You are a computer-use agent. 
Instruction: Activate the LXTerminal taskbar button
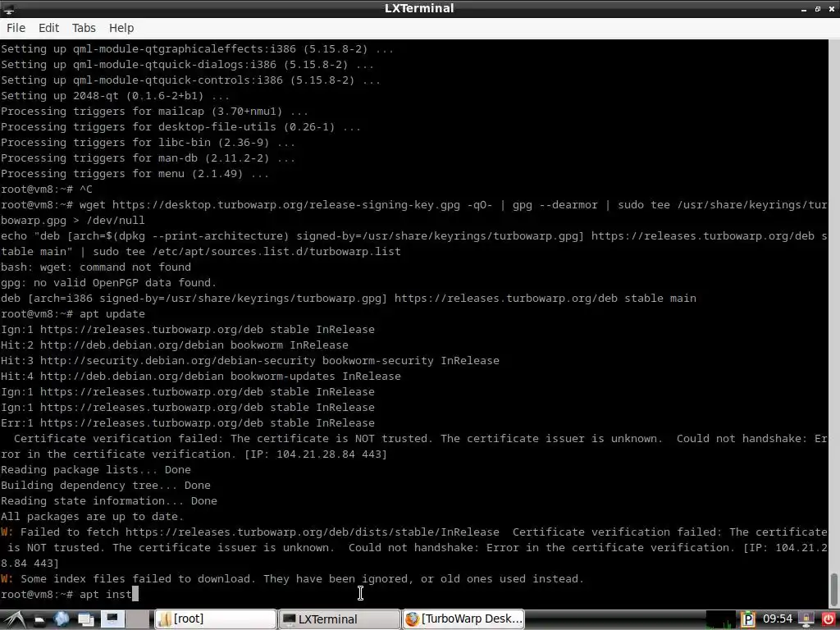coord(340,619)
